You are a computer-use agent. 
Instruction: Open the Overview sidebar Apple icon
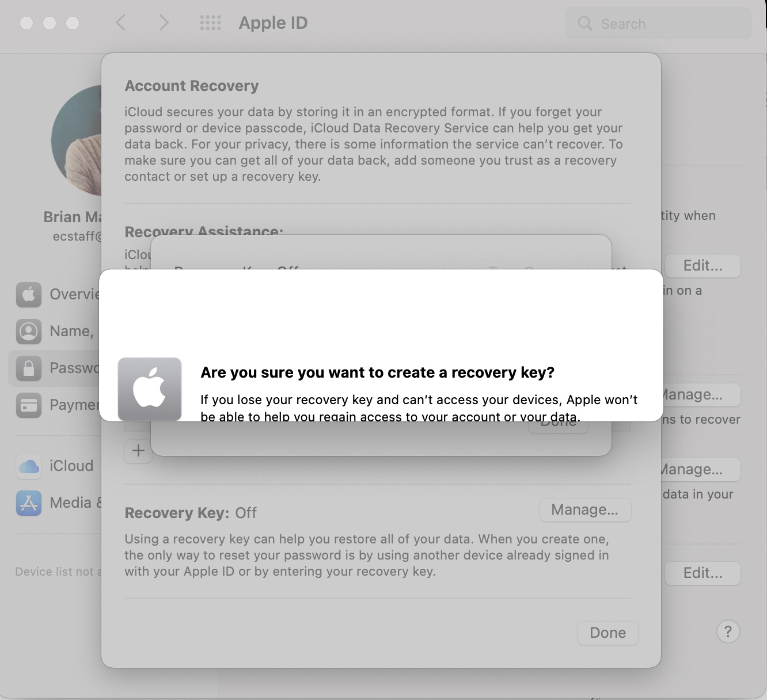point(29,295)
